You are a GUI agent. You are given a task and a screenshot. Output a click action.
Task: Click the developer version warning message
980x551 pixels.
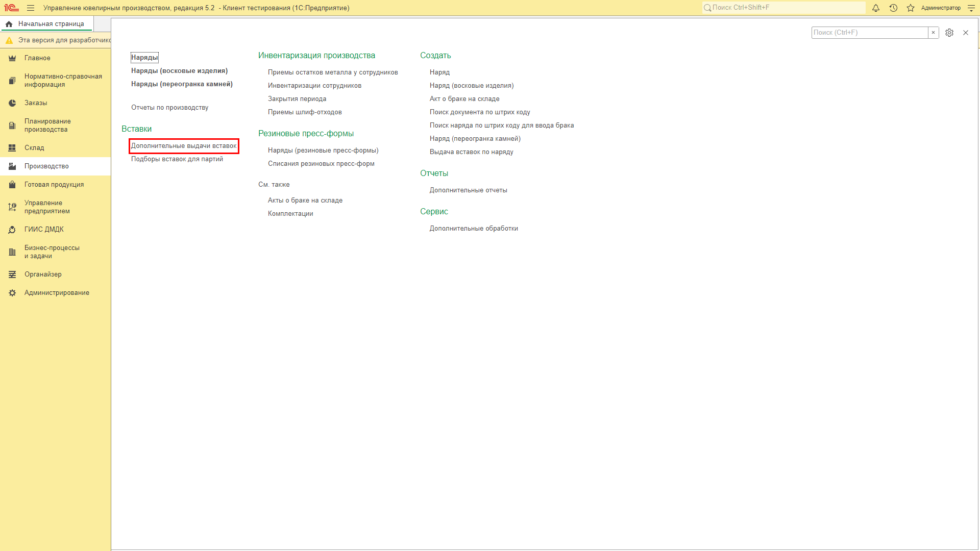65,40
